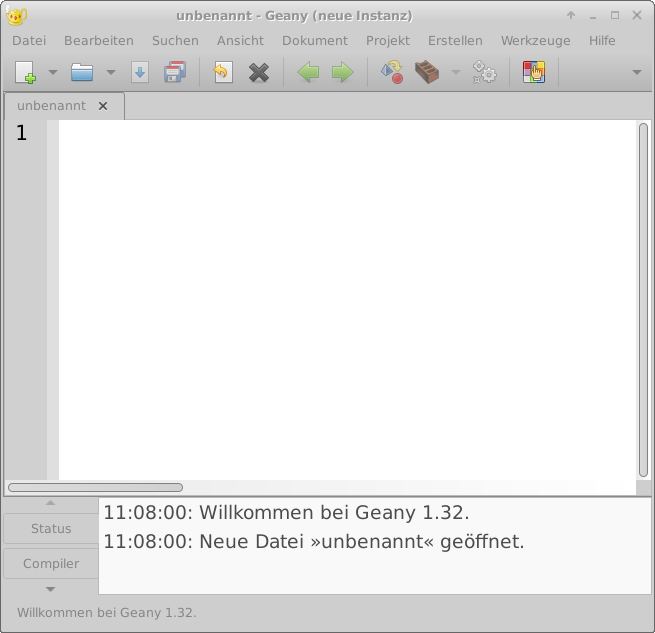Click the save file icon
The height and width of the screenshot is (633, 655).
(140, 73)
